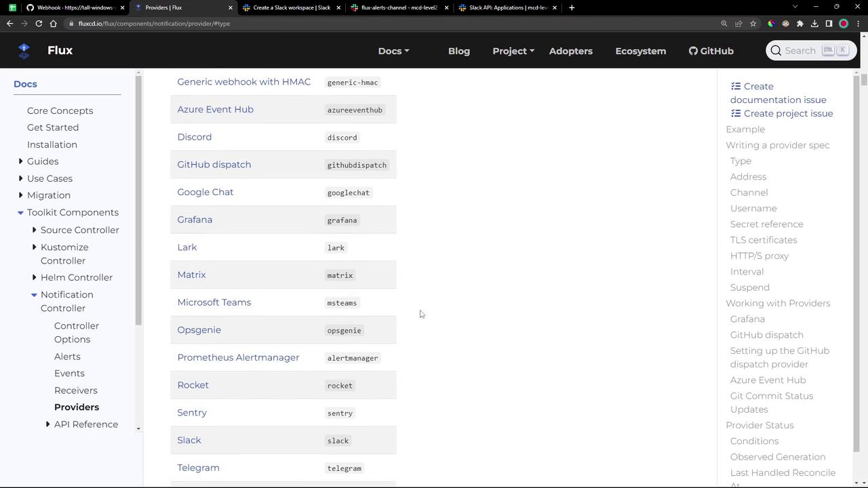The height and width of the screenshot is (488, 868).
Task: Go back to the previous page
Action: tap(9, 24)
